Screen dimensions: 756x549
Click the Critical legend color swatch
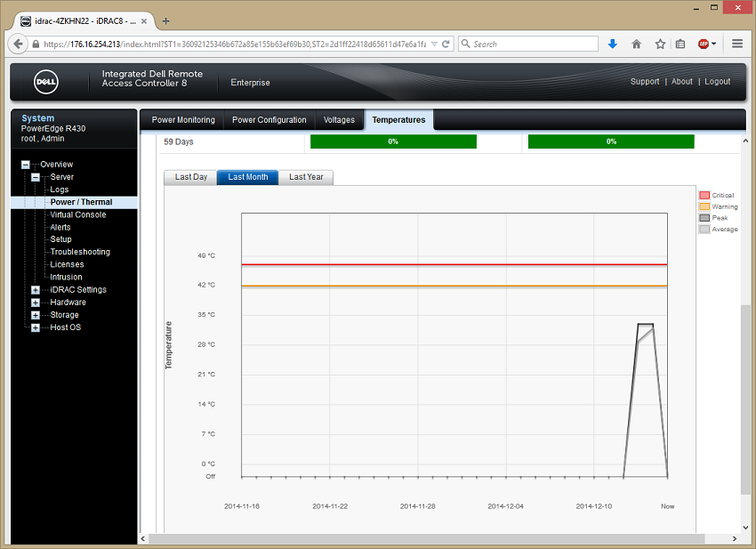[x=704, y=196]
